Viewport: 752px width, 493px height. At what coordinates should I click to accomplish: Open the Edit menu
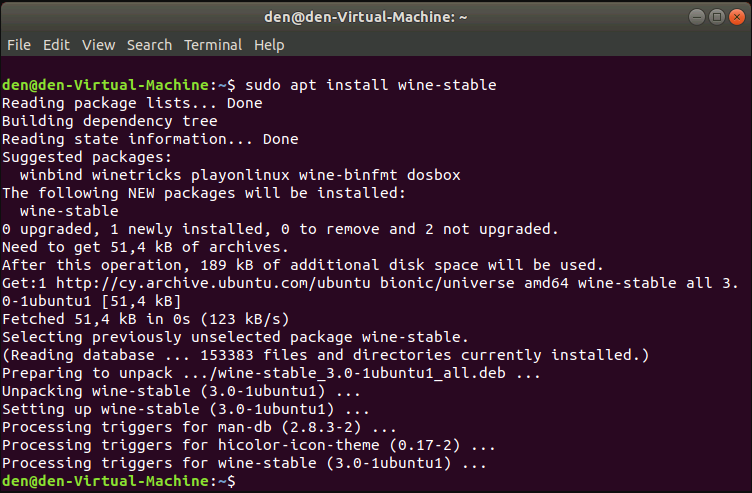(x=56, y=45)
